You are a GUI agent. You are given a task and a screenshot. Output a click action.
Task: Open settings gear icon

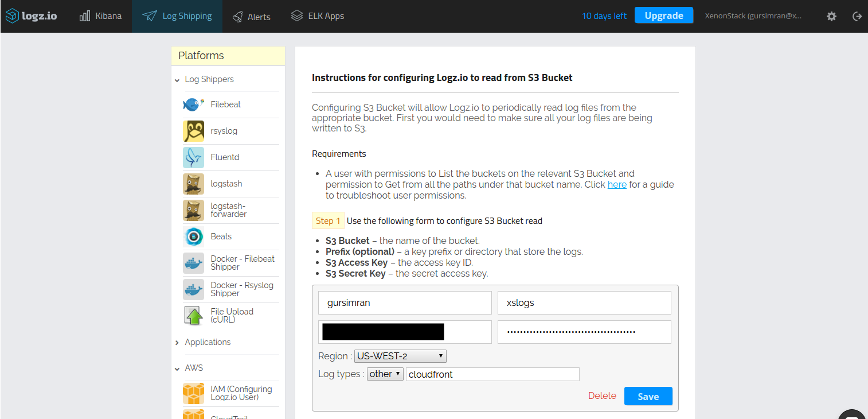click(x=831, y=17)
